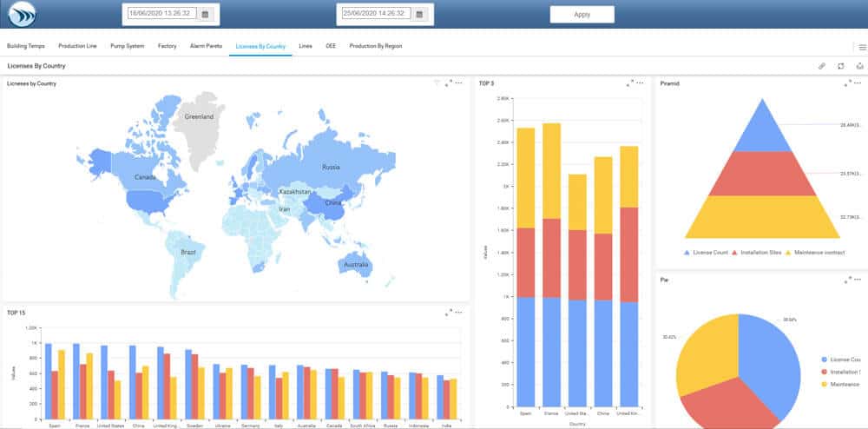This screenshot has width=868, height=429.
Task: Open the hamburger menu beside tabs
Action: coord(861,47)
